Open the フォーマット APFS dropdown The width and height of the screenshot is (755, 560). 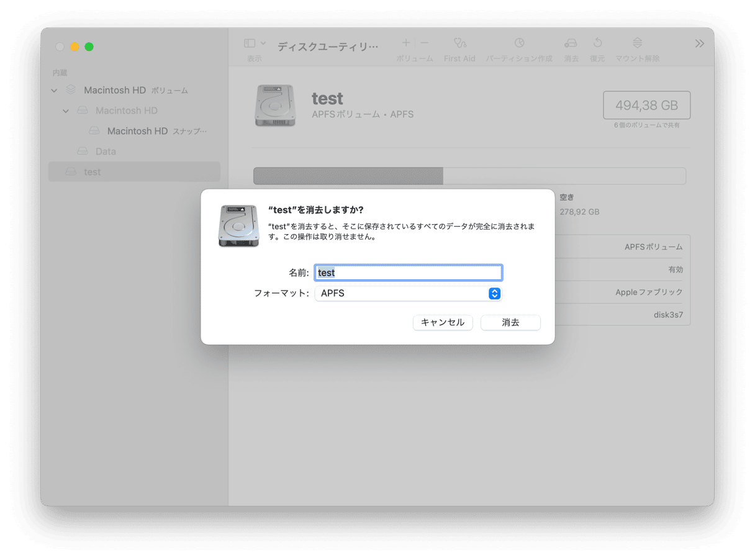(x=408, y=294)
